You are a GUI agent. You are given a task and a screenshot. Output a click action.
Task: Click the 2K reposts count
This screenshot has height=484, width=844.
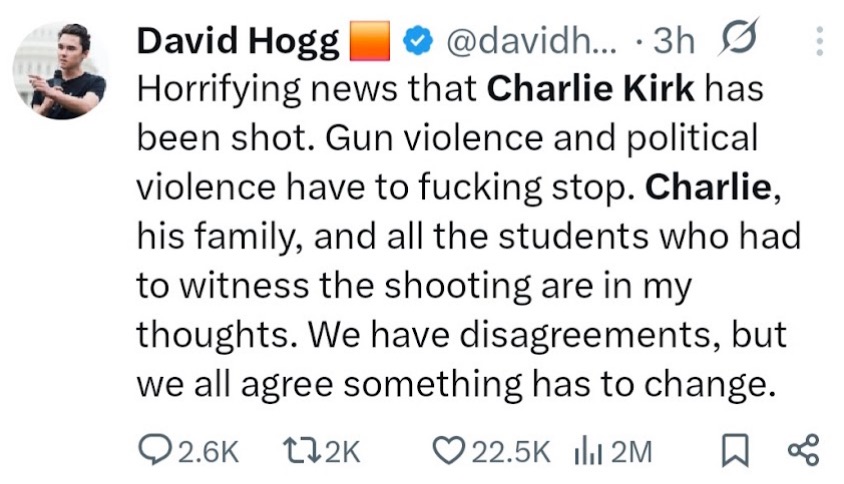[x=341, y=451]
